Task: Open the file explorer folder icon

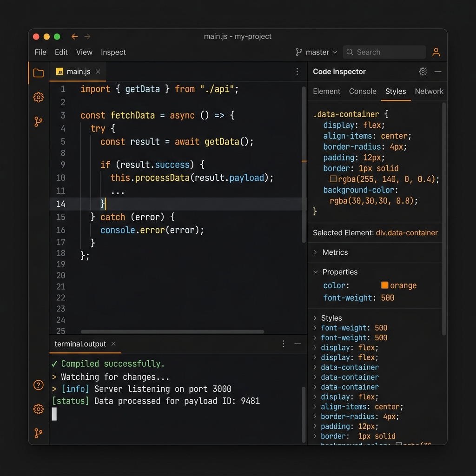Action: (38, 73)
